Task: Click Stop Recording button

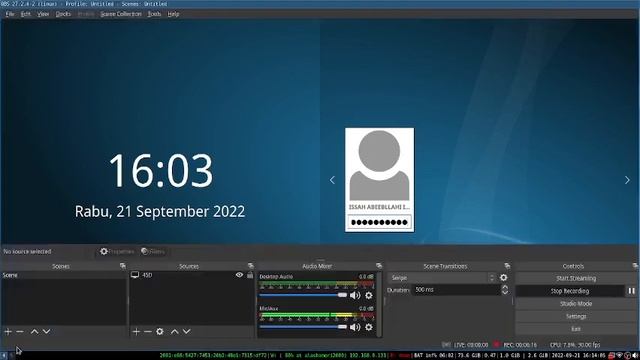Action: tap(570, 291)
